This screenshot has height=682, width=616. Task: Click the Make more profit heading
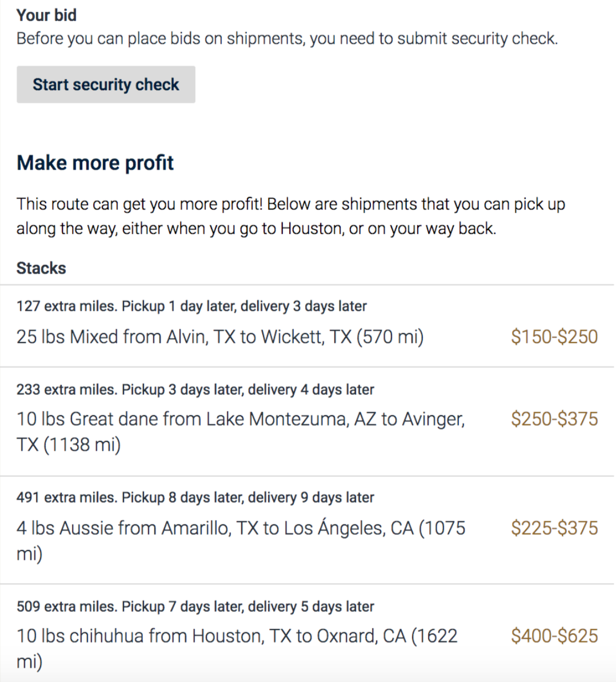pos(95,163)
